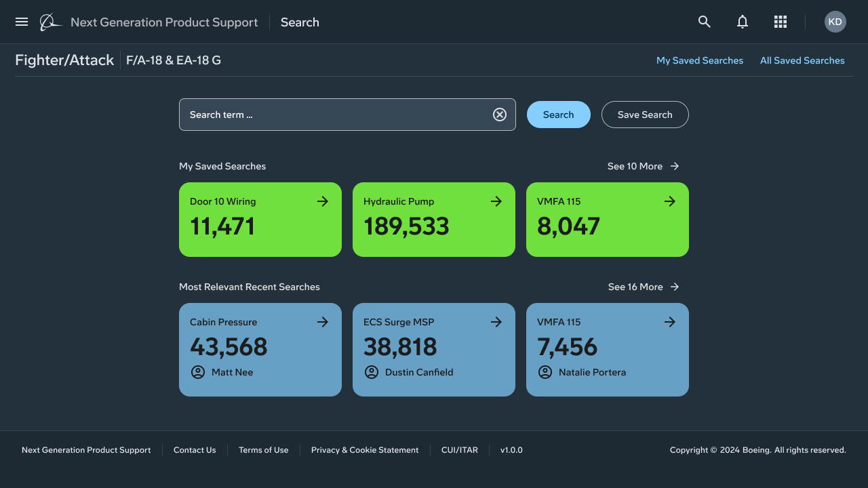Open All Saved Searches link
868x488 pixels.
(x=802, y=60)
